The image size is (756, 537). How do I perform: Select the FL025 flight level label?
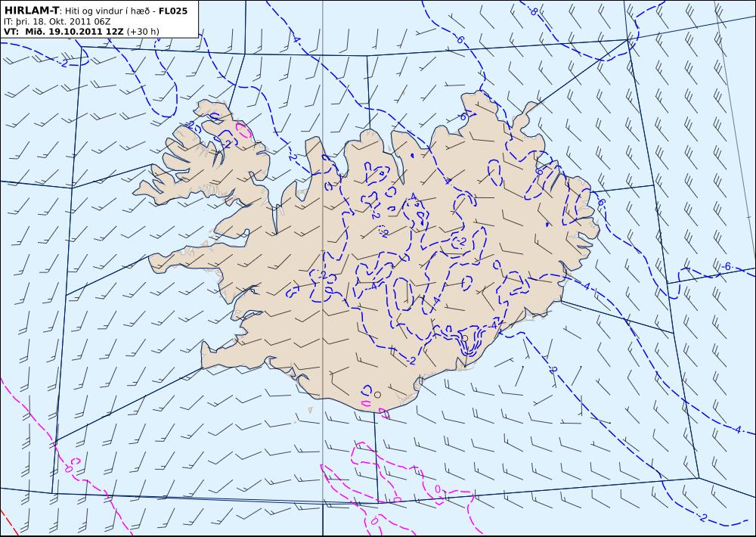tap(172, 11)
